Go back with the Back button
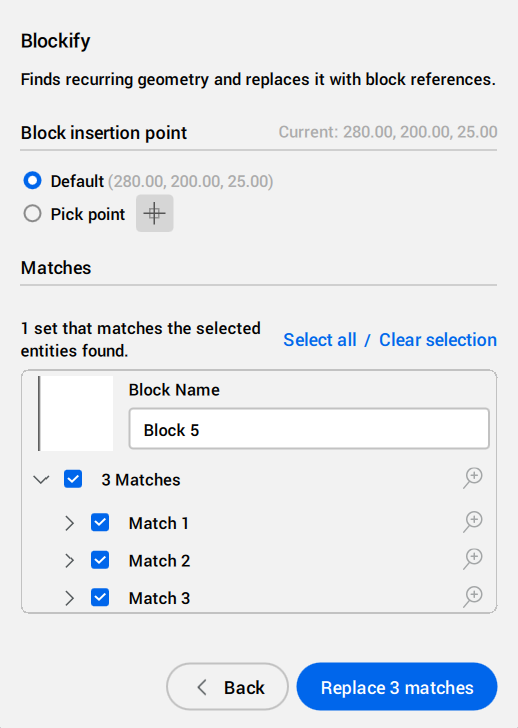Screen dimensions: 518x728 [227, 687]
